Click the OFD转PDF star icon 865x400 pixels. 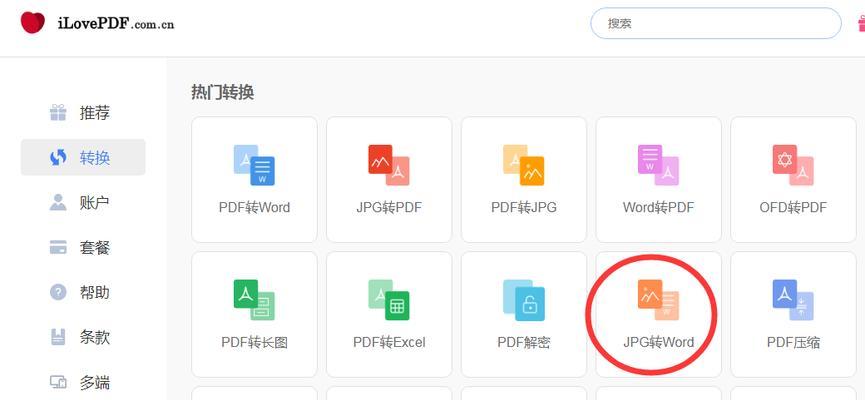pyautogui.click(x=793, y=165)
